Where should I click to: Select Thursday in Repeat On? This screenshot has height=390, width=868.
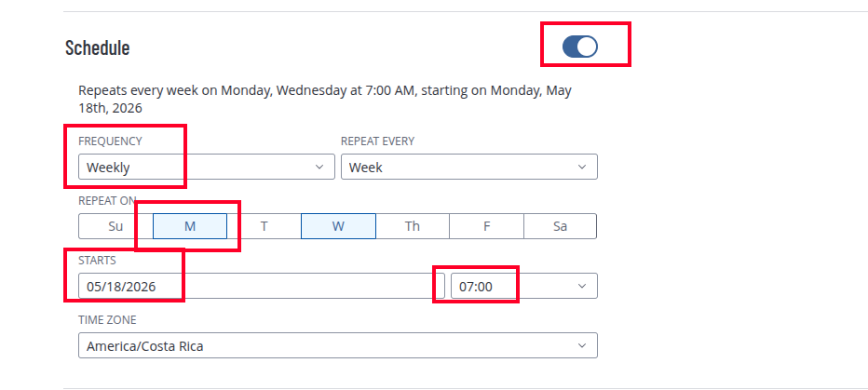pos(413,226)
